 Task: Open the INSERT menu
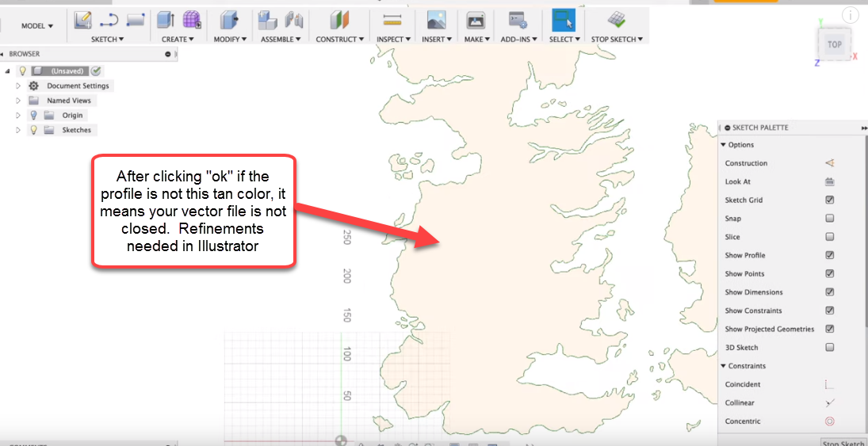pos(437,40)
